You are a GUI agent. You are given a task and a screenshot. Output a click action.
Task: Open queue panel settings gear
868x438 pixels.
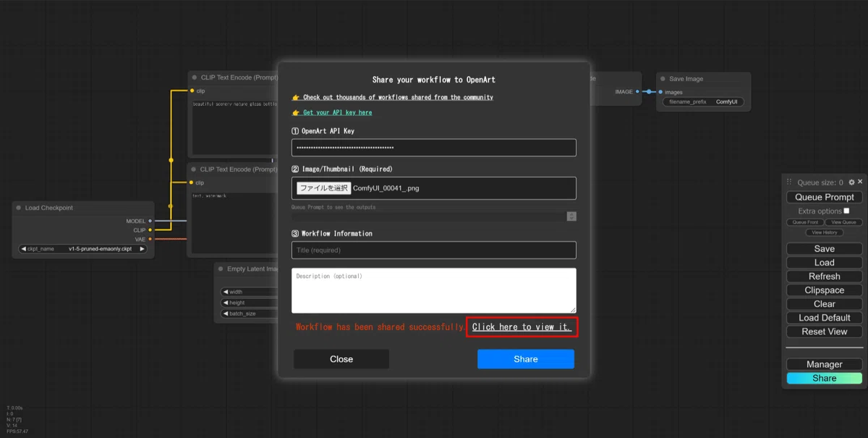click(x=851, y=182)
